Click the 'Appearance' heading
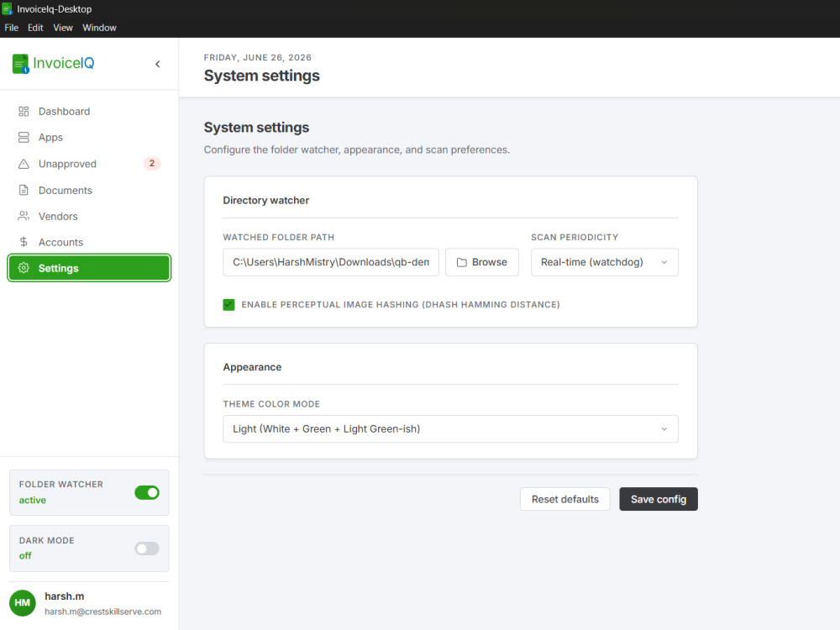This screenshot has height=630, width=840. point(252,367)
